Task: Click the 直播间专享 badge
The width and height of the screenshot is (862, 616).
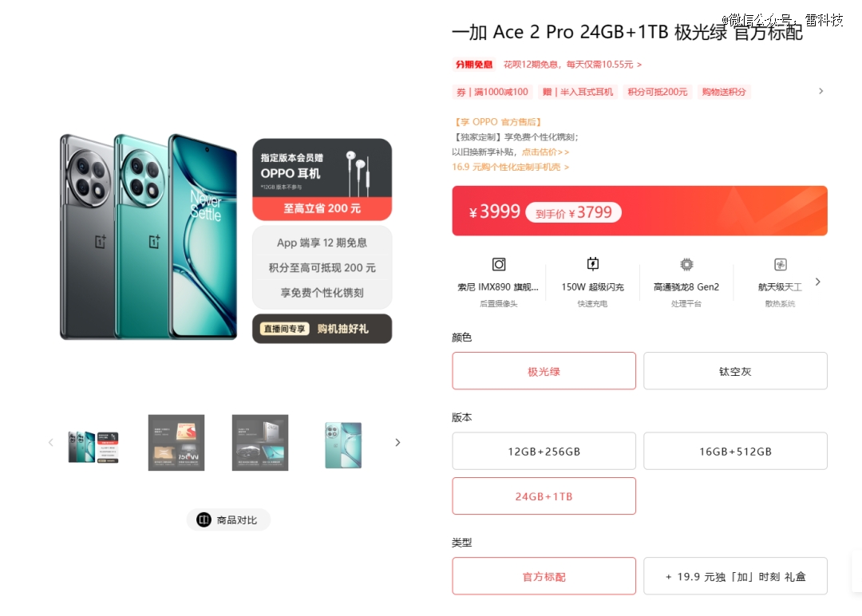Action: tap(284, 329)
